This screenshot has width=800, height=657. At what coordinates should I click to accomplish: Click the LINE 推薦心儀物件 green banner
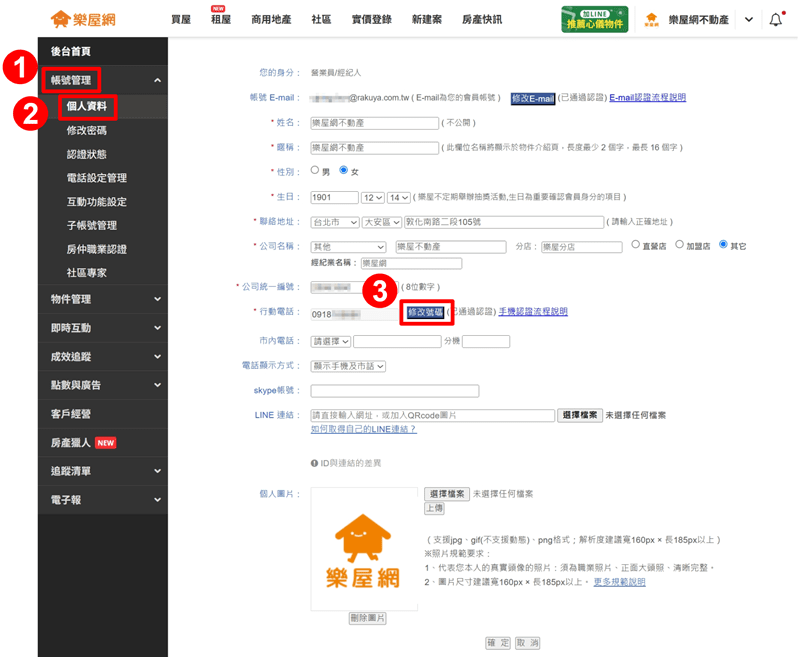pos(594,19)
